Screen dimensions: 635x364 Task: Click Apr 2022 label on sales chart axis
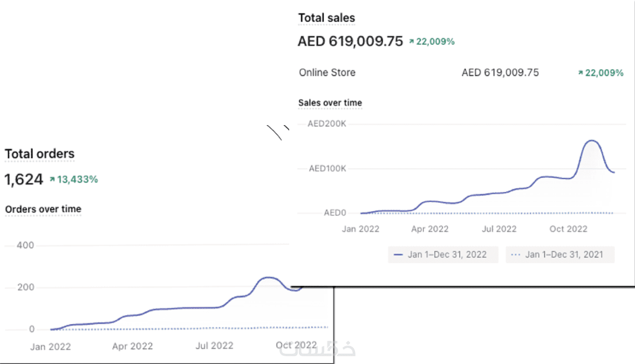(429, 229)
